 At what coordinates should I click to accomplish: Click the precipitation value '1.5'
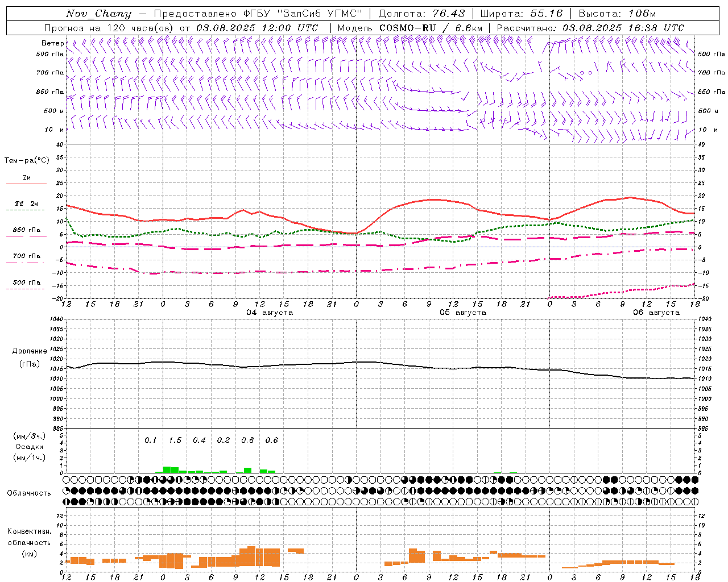[175, 440]
